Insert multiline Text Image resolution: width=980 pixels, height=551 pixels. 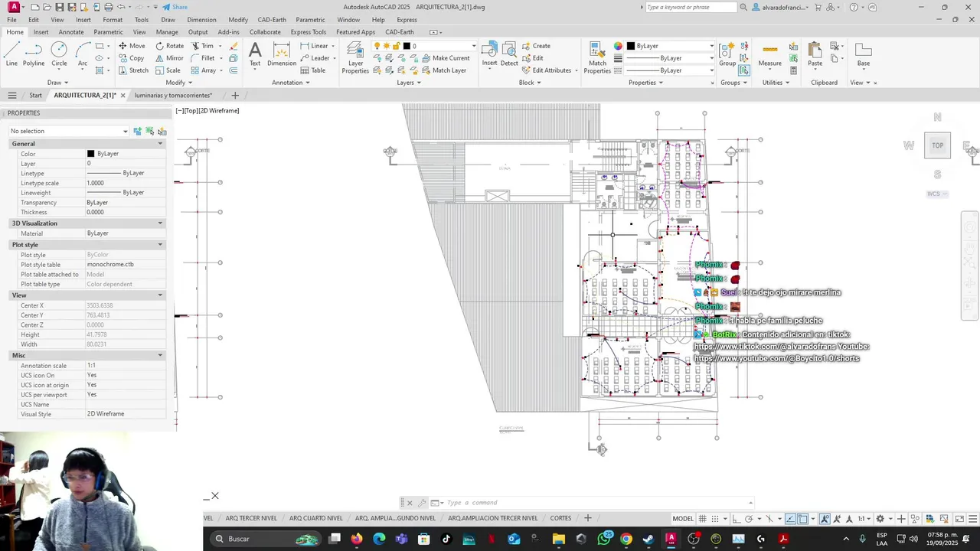click(255, 54)
